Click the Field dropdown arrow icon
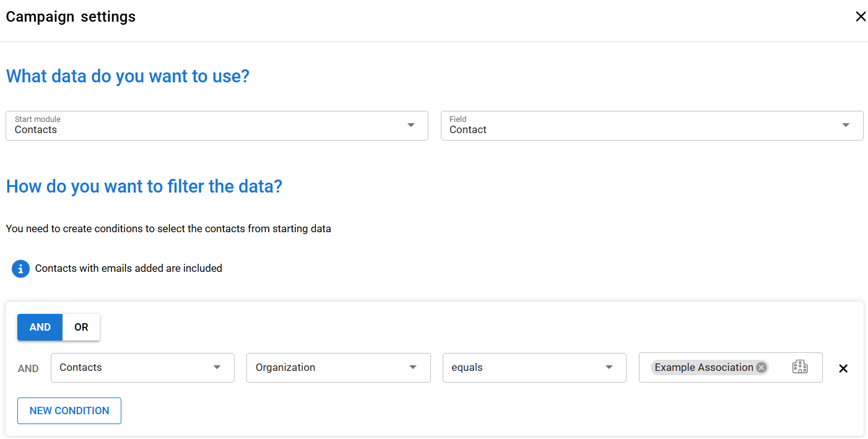868x439 pixels. [846, 125]
